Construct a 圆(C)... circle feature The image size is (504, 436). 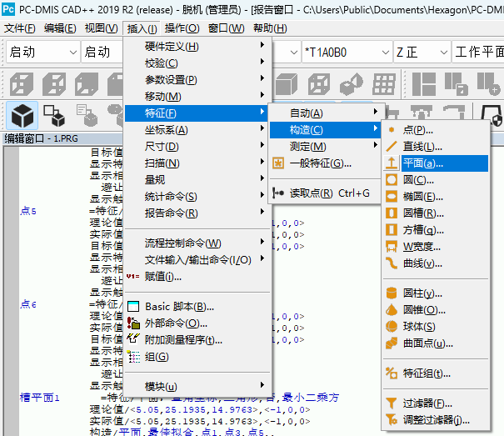tap(436, 179)
